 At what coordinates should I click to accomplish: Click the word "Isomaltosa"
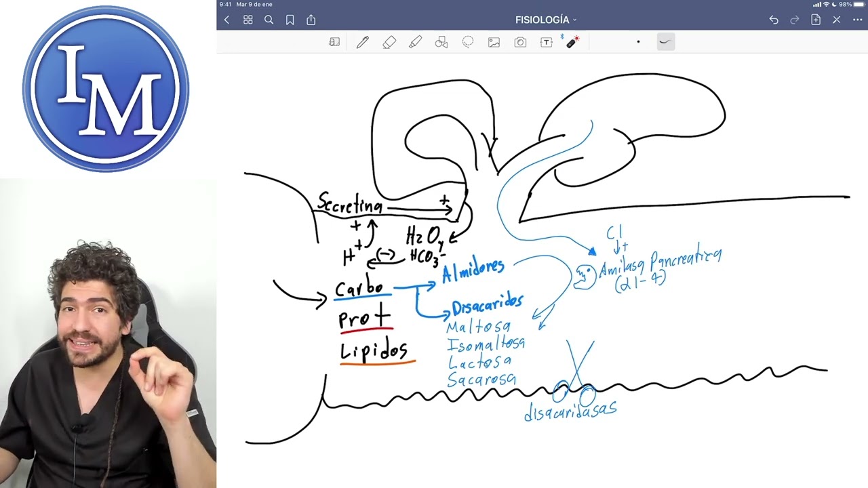(486, 344)
